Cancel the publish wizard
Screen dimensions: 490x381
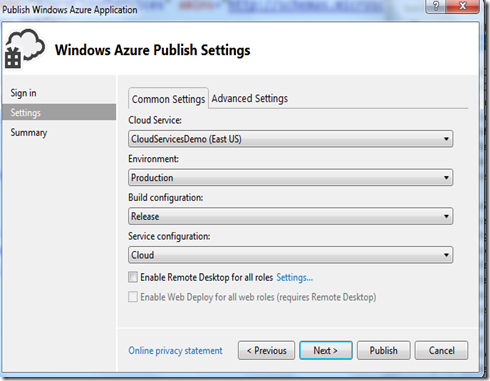click(441, 350)
